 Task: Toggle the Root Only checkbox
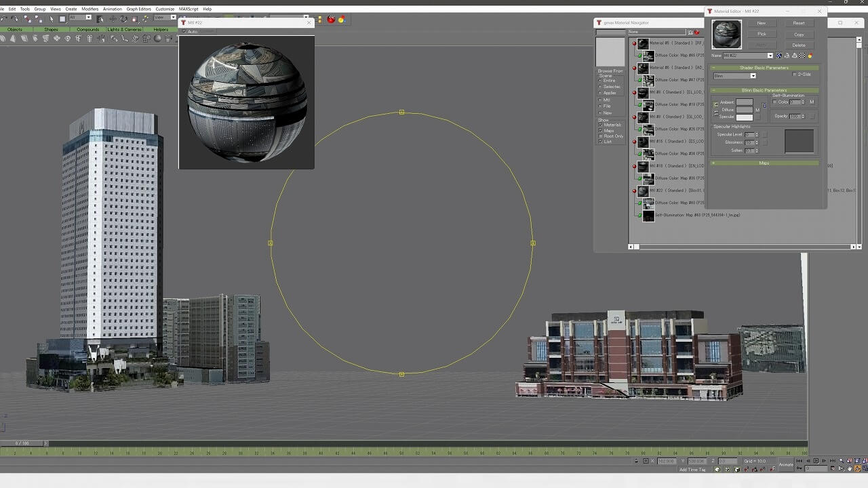600,136
